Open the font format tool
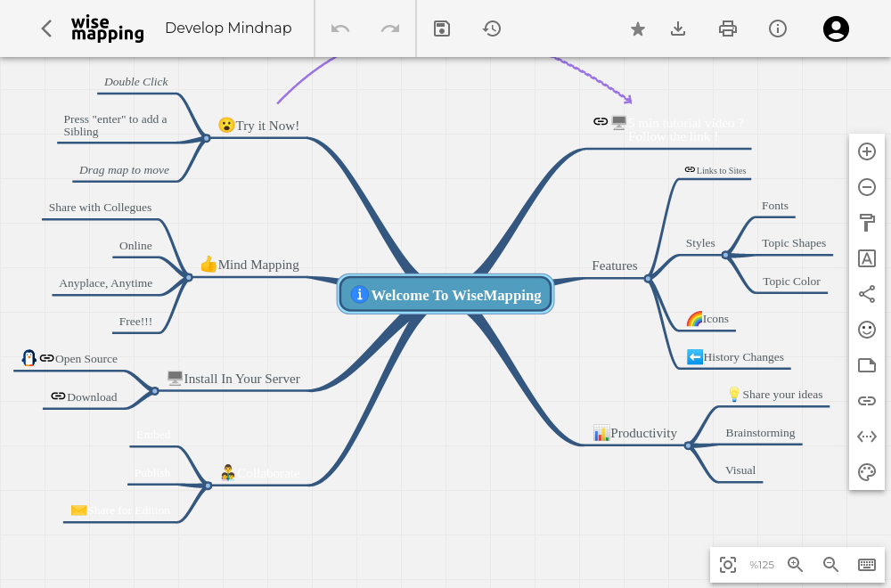Image resolution: width=891 pixels, height=588 pixels. (867, 258)
